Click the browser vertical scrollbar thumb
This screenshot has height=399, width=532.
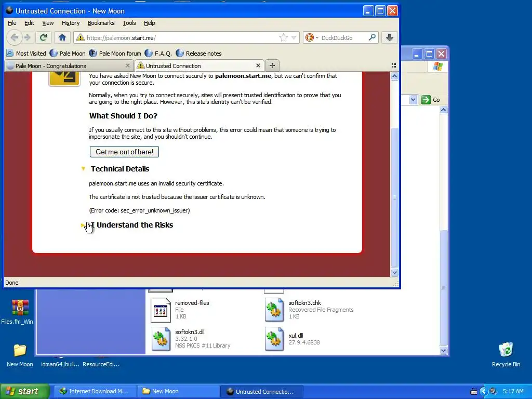(x=394, y=197)
